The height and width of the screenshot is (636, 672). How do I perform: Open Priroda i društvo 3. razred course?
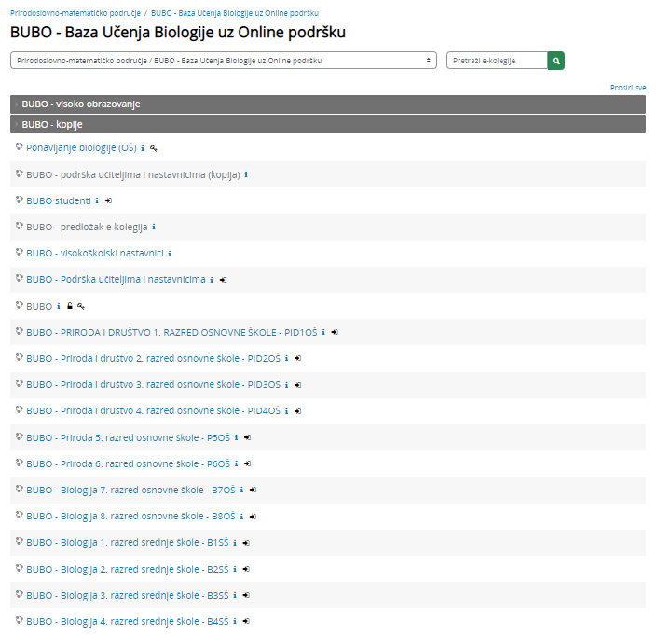pos(154,385)
